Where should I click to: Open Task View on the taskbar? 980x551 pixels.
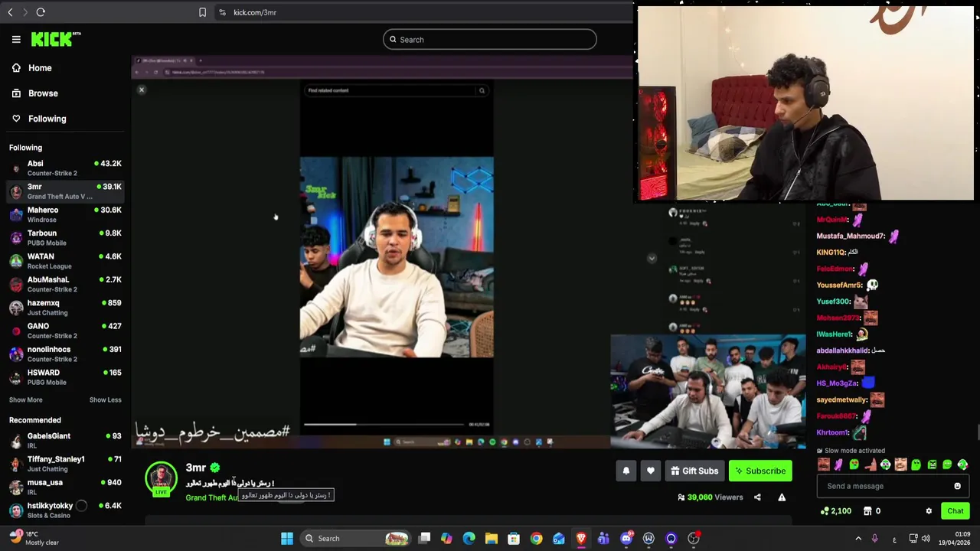point(425,539)
